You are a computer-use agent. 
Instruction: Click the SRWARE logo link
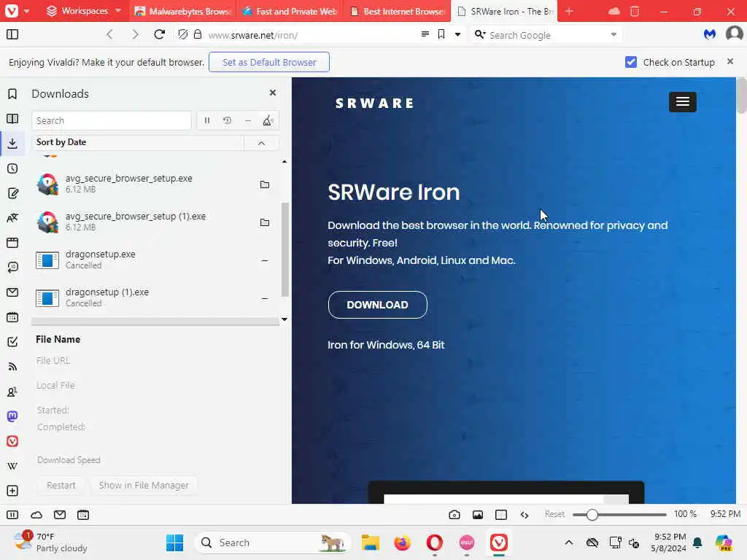pos(374,104)
